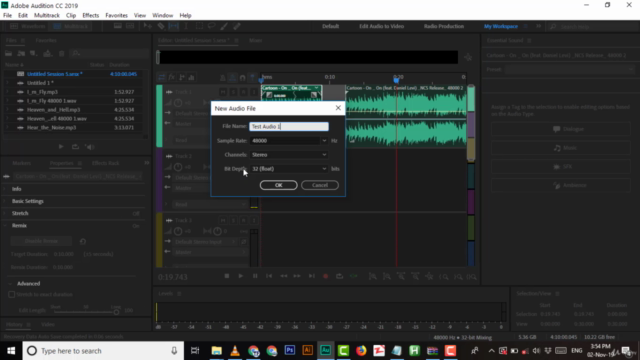Screen dimensions: 640x360
Task: Click the Play button in editor transport
Action: pyautogui.click(x=240, y=276)
